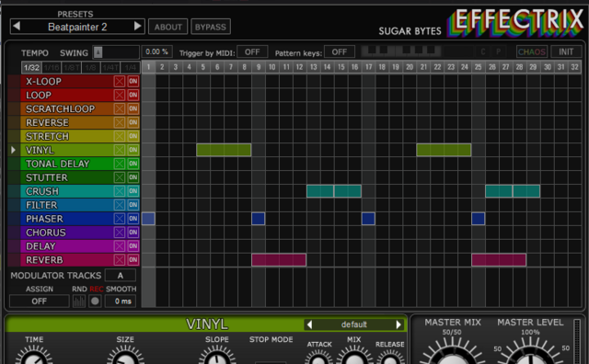Open the Pattern keys OFF selector

tap(340, 51)
